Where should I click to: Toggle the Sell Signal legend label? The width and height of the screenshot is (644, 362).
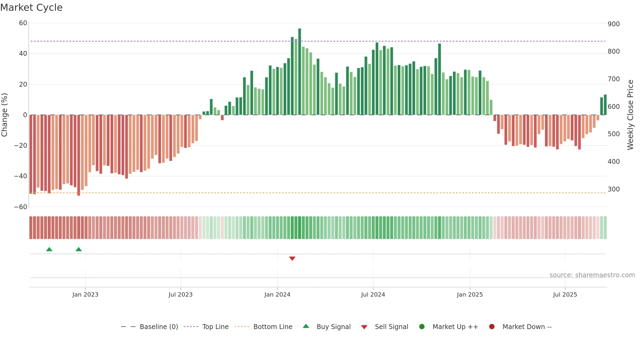click(x=391, y=327)
